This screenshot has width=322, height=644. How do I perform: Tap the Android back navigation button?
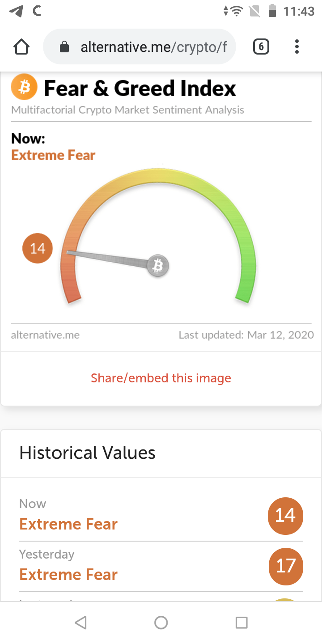point(80,622)
